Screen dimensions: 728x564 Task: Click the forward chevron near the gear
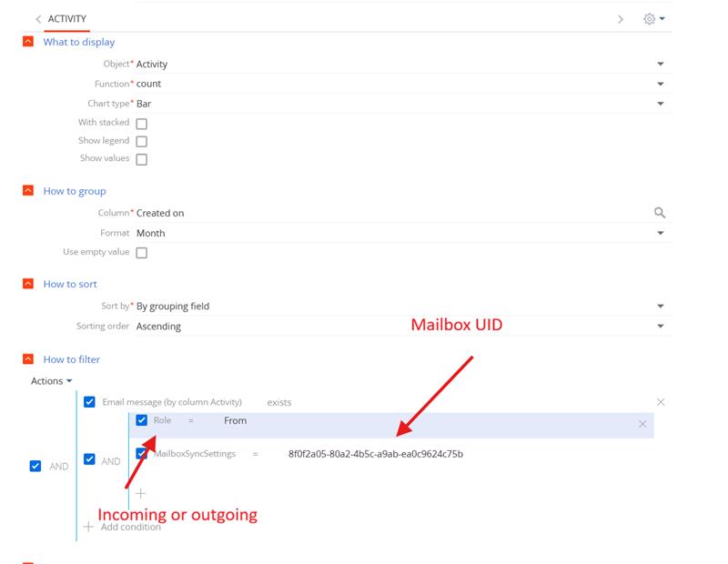coord(621,19)
